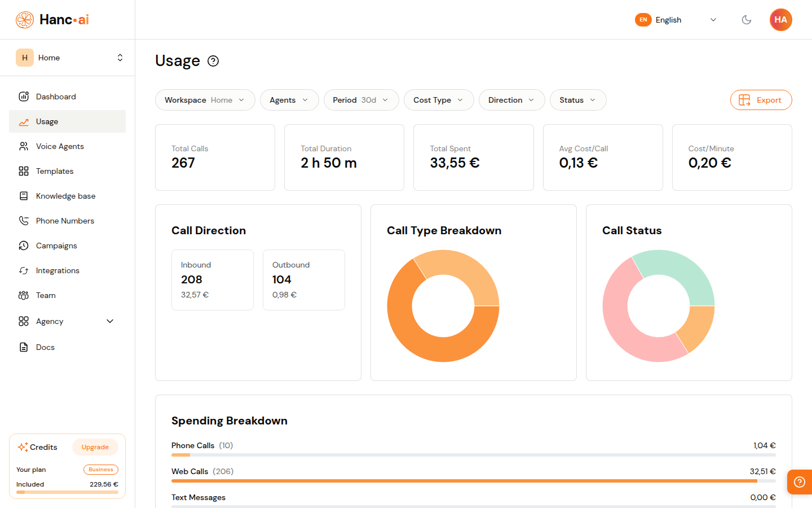Click the Home workspace switcher arrows

120,57
